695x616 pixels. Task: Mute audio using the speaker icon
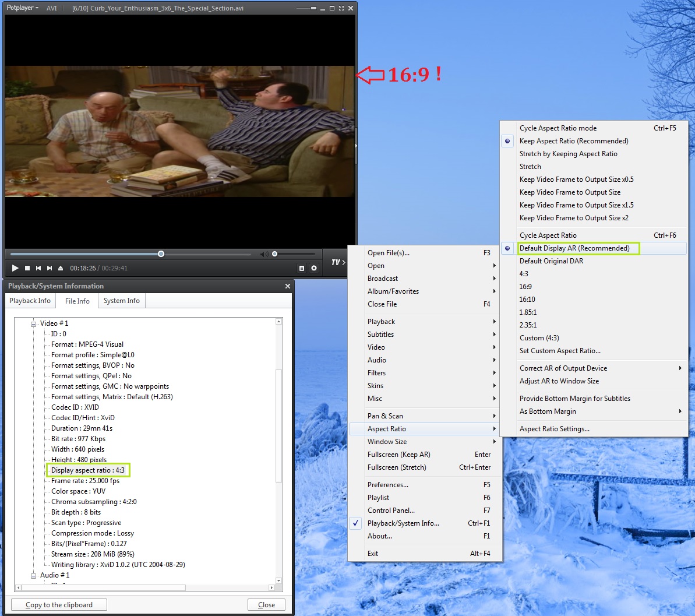pyautogui.click(x=264, y=254)
